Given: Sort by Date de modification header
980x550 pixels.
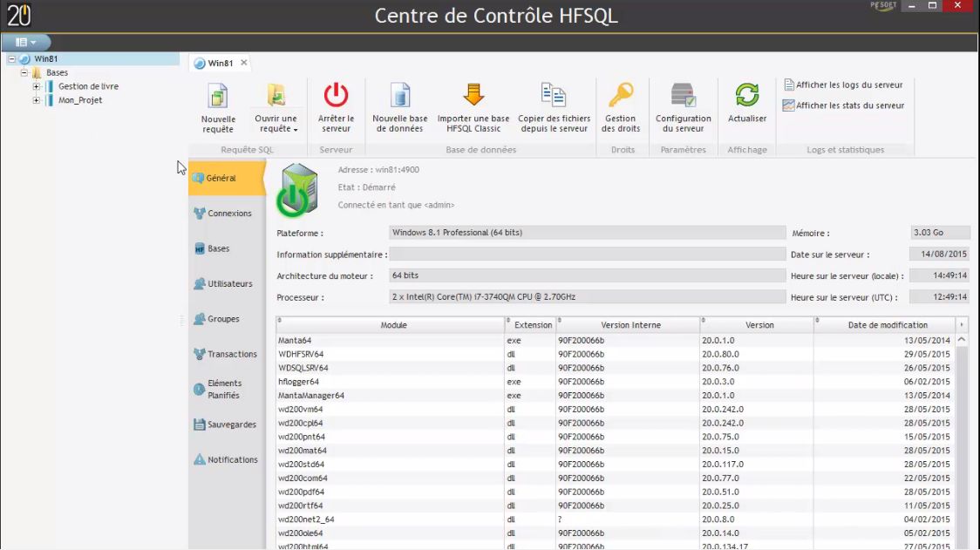Looking at the screenshot, I should click(x=887, y=325).
